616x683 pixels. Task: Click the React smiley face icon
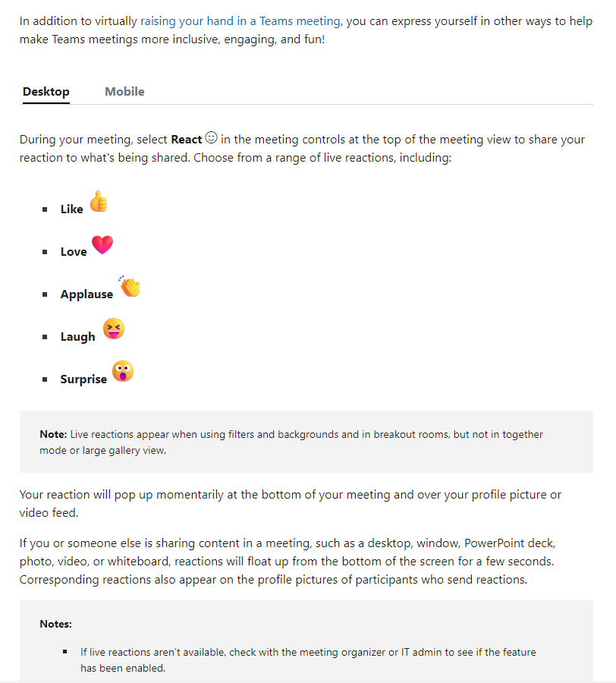pos(211,137)
